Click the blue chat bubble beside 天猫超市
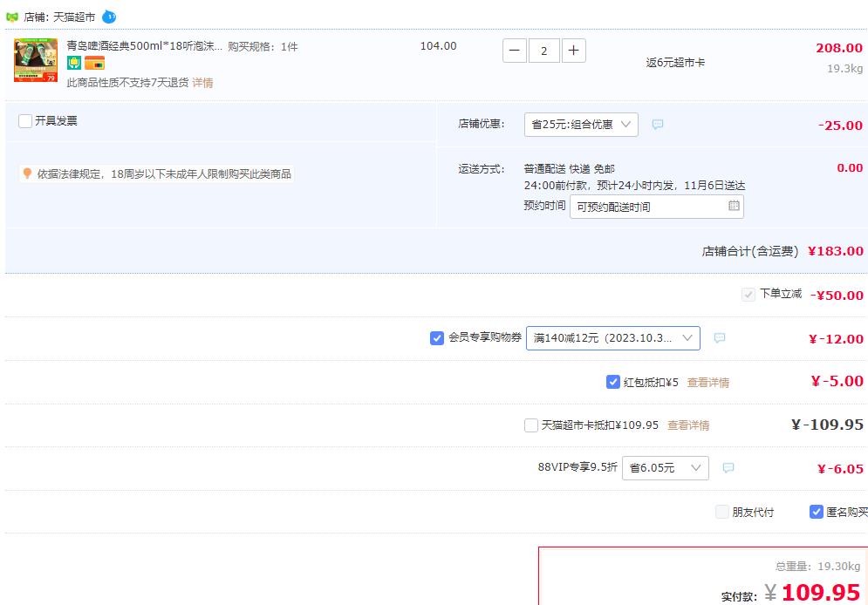 pos(109,17)
